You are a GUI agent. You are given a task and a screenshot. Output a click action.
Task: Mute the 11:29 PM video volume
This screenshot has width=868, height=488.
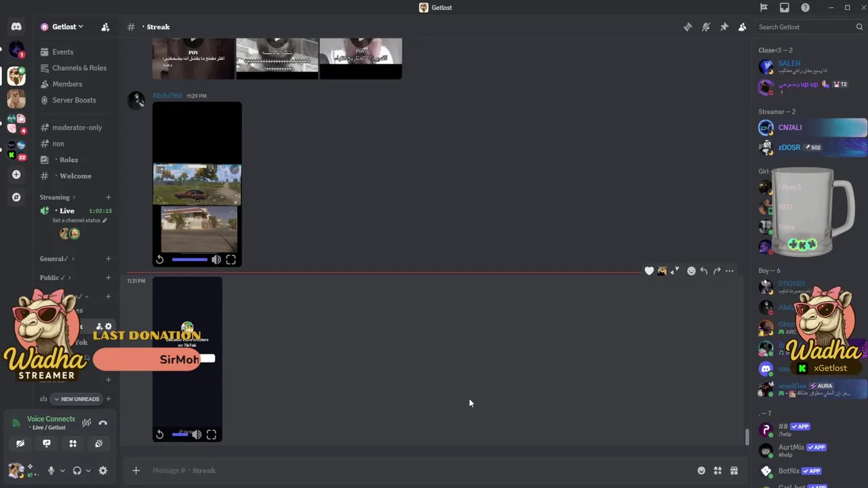point(216,260)
